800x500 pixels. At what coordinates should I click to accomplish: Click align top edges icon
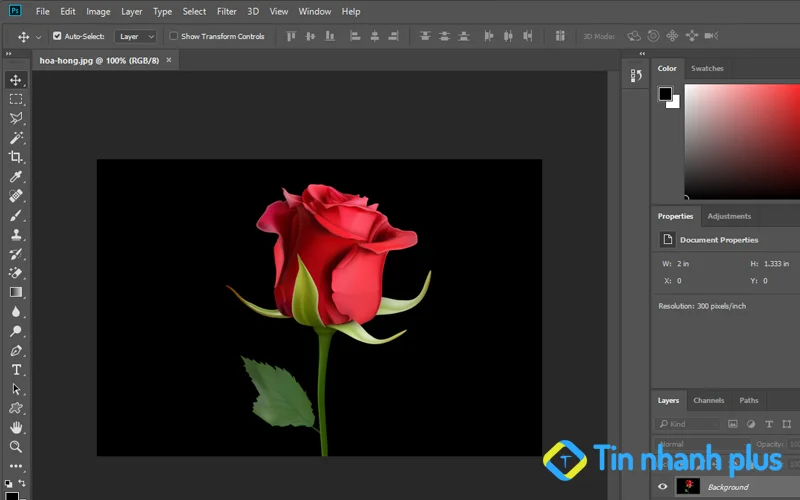pyautogui.click(x=291, y=36)
